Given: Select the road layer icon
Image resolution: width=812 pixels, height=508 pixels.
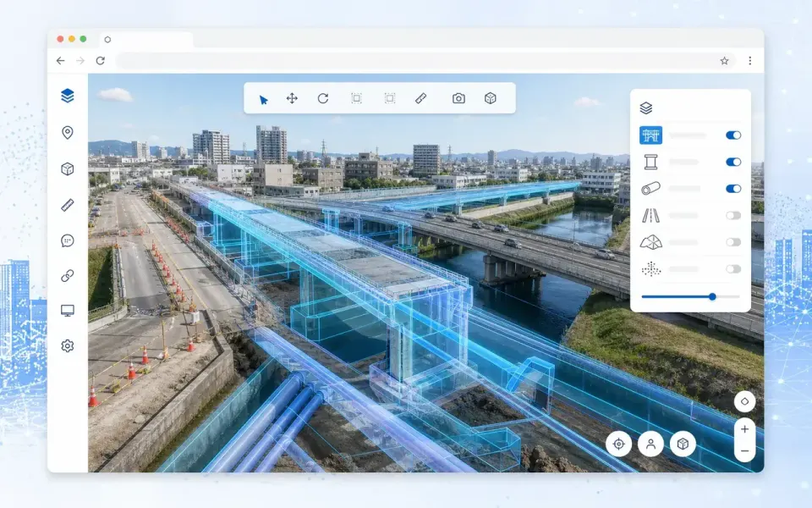Looking at the screenshot, I should 651,215.
